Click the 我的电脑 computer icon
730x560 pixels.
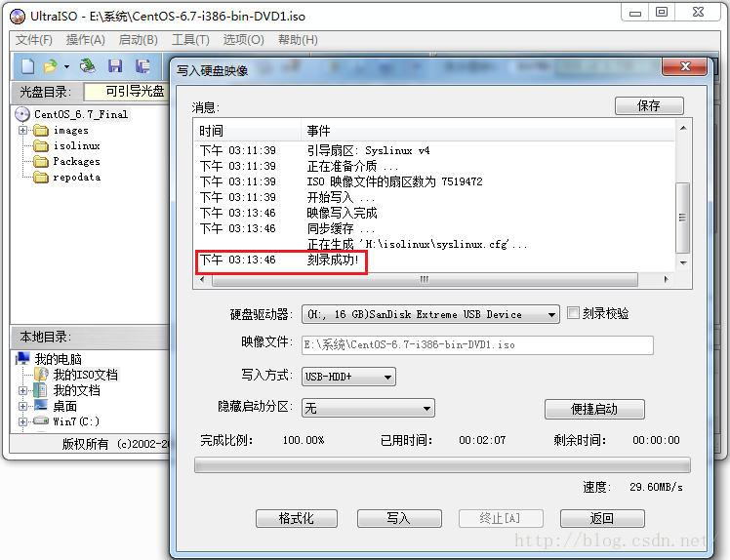tap(22, 358)
